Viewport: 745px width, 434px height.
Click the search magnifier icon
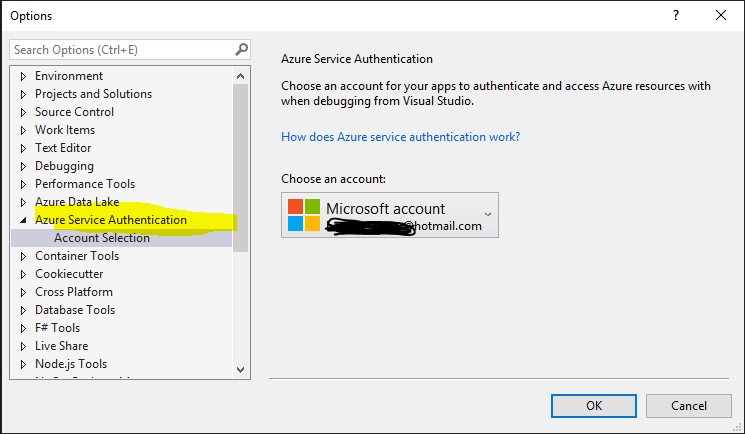[x=241, y=49]
